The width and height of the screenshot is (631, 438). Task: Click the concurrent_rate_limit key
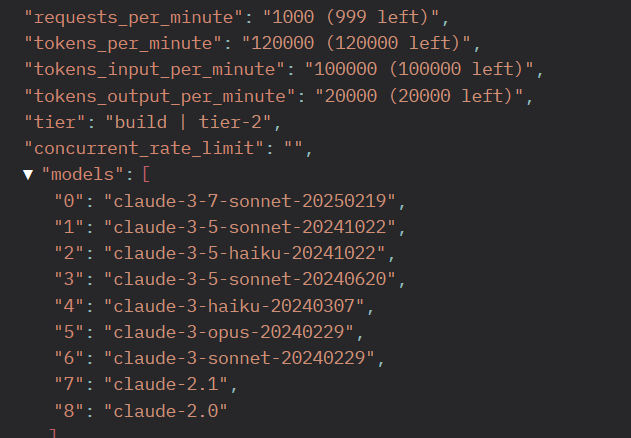(144, 148)
